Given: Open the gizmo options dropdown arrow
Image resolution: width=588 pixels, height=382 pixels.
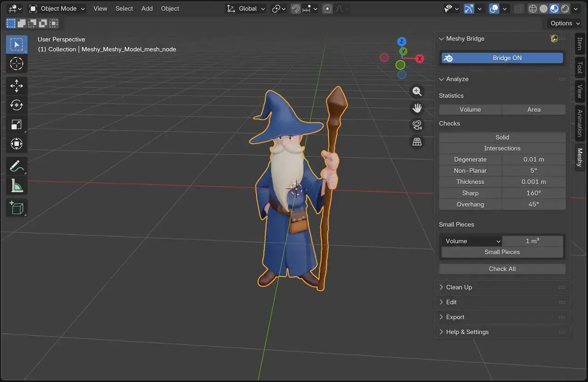Looking at the screenshot, I should click(x=480, y=9).
